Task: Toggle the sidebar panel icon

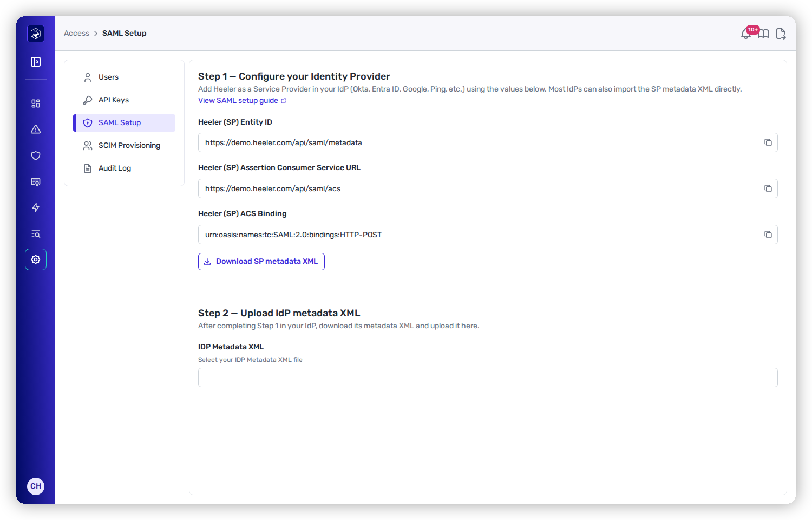Action: pyautogui.click(x=36, y=62)
